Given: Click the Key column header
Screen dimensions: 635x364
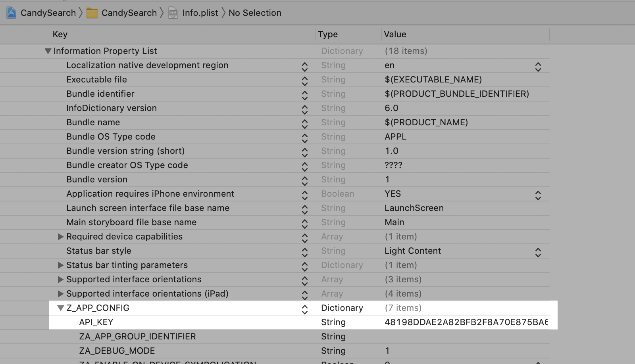Looking at the screenshot, I should [60, 34].
